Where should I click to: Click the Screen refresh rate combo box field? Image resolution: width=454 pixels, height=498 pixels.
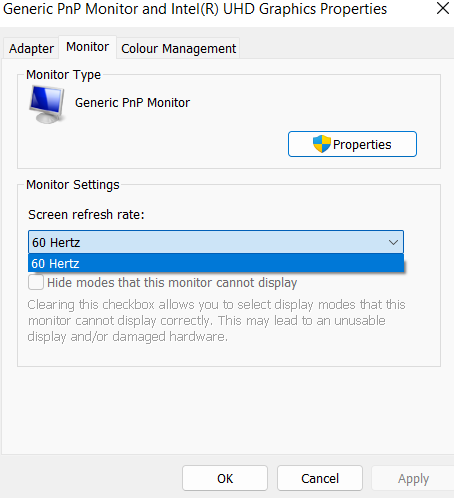point(216,242)
